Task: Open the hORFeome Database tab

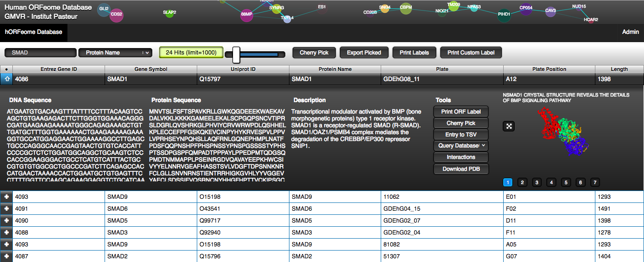Action: click(33, 32)
